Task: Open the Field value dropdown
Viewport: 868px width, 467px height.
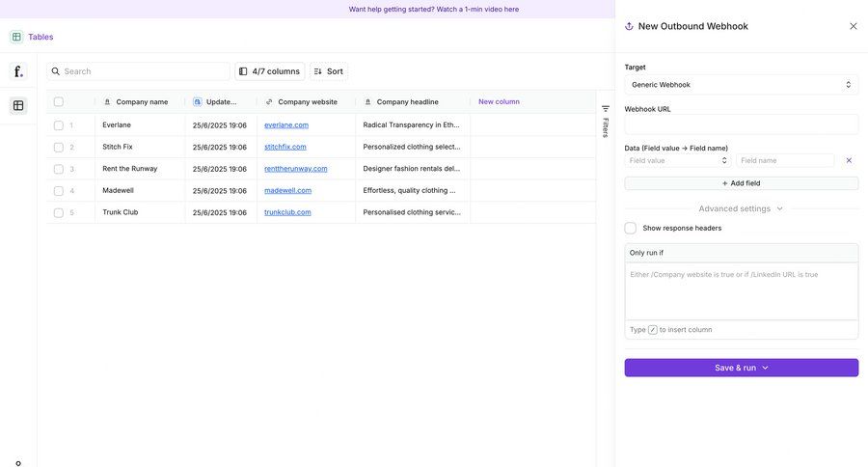Action: (x=678, y=161)
